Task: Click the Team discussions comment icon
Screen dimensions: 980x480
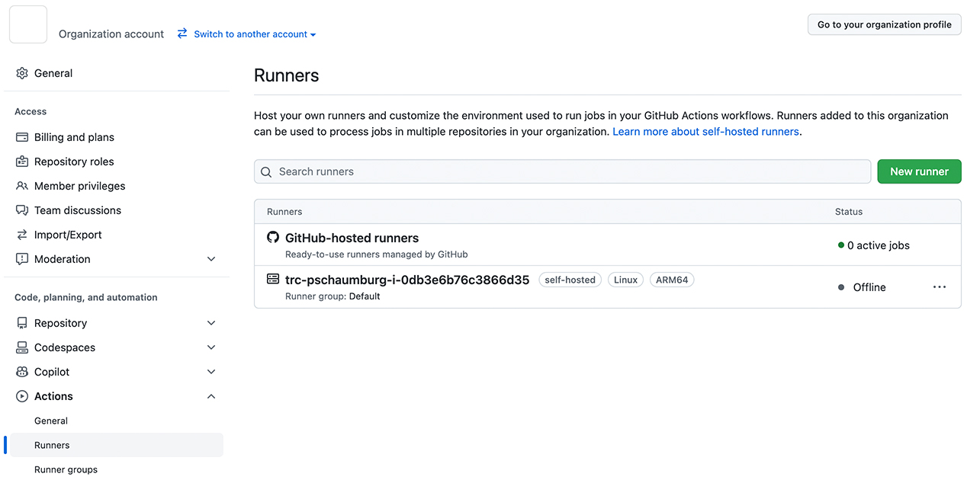Action: click(x=22, y=210)
